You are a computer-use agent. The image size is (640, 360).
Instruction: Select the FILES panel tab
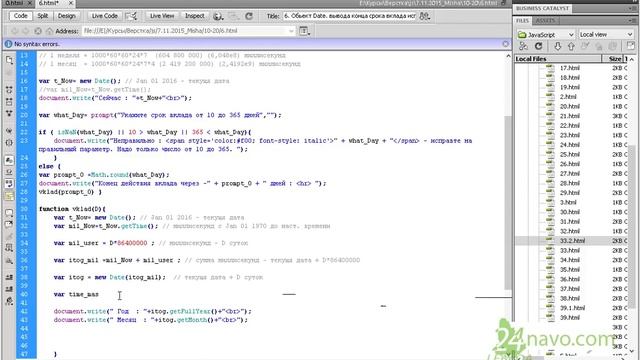coord(523,20)
